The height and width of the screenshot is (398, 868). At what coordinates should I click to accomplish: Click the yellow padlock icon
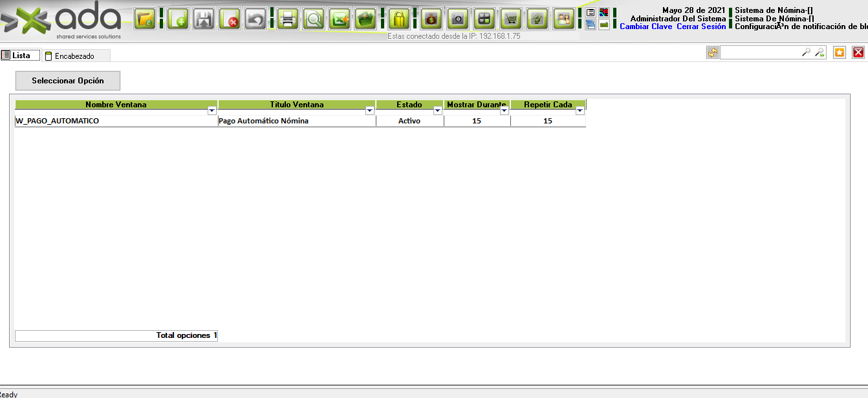coord(398,19)
